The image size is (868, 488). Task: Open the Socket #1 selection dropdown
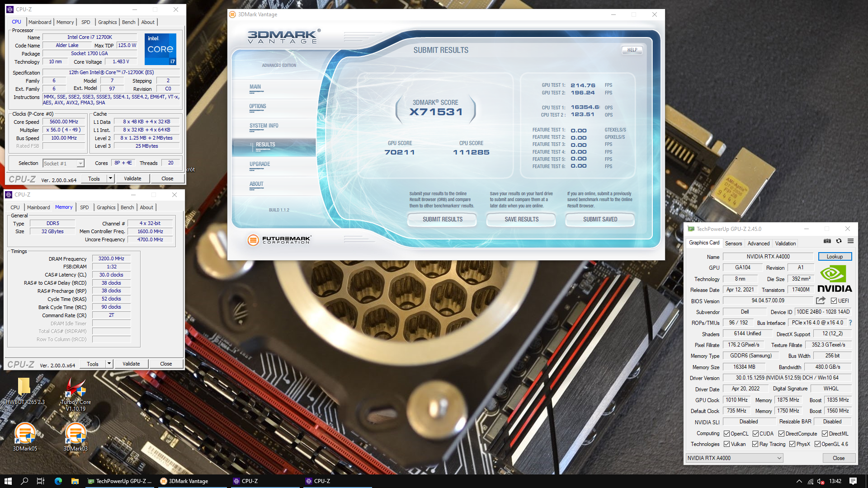(64, 164)
